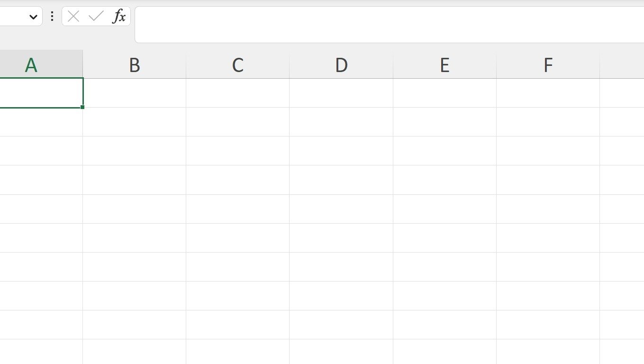This screenshot has width=644, height=364.
Task: Click inside the formula bar input field
Action: pyautogui.click(x=389, y=25)
